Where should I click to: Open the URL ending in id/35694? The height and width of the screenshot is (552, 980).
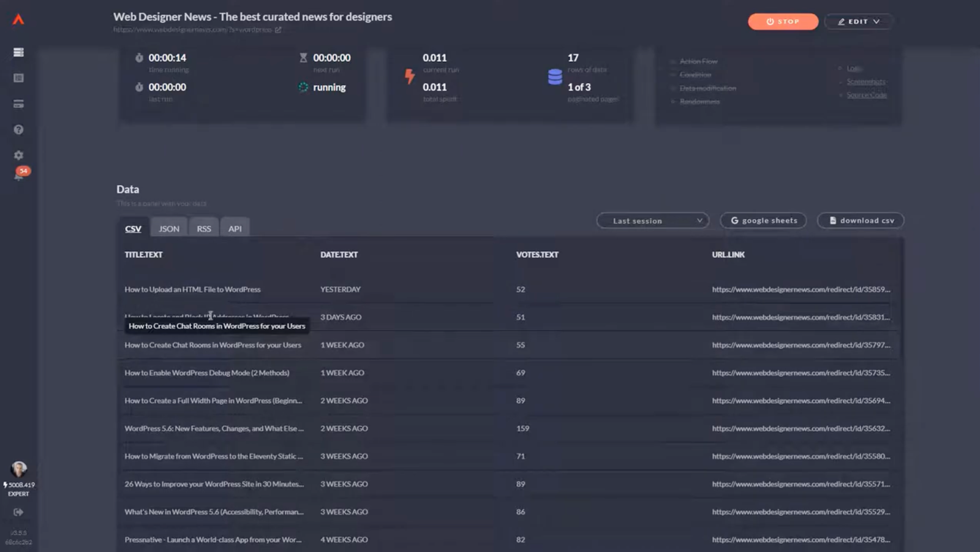point(801,401)
